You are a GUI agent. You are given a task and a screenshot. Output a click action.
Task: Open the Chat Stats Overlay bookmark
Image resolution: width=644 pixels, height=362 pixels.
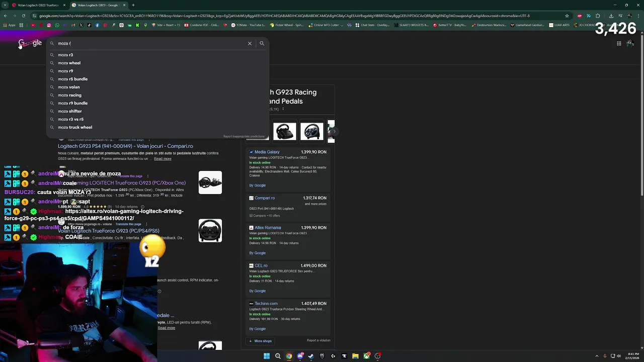[373, 25]
